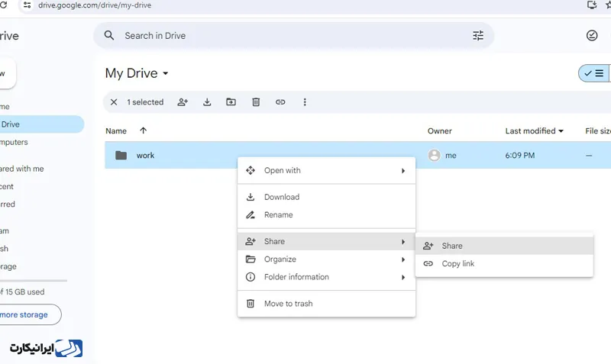Choose Move to trash
The image size is (611, 364).
pyautogui.click(x=326, y=304)
